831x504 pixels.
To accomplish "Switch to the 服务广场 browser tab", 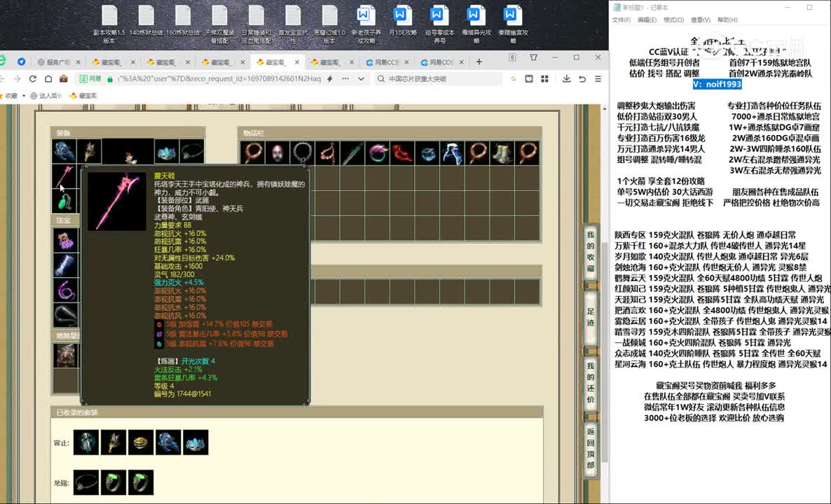I will click(x=57, y=62).
